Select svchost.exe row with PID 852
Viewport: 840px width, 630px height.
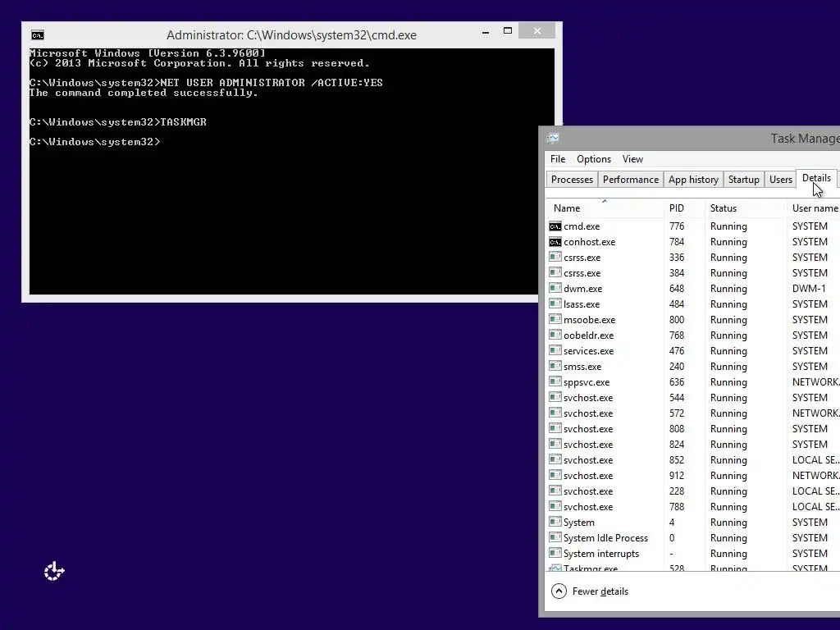pos(693,459)
